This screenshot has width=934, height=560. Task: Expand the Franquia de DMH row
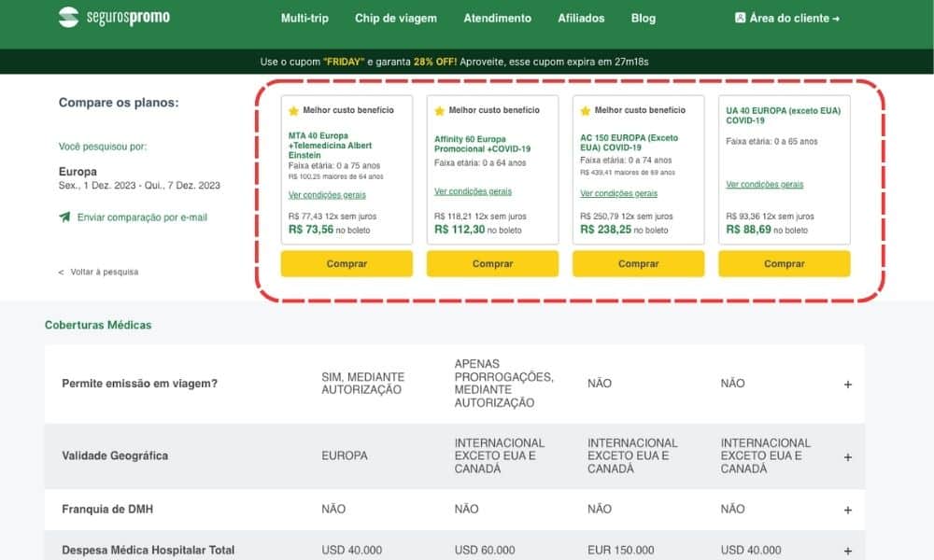(848, 510)
